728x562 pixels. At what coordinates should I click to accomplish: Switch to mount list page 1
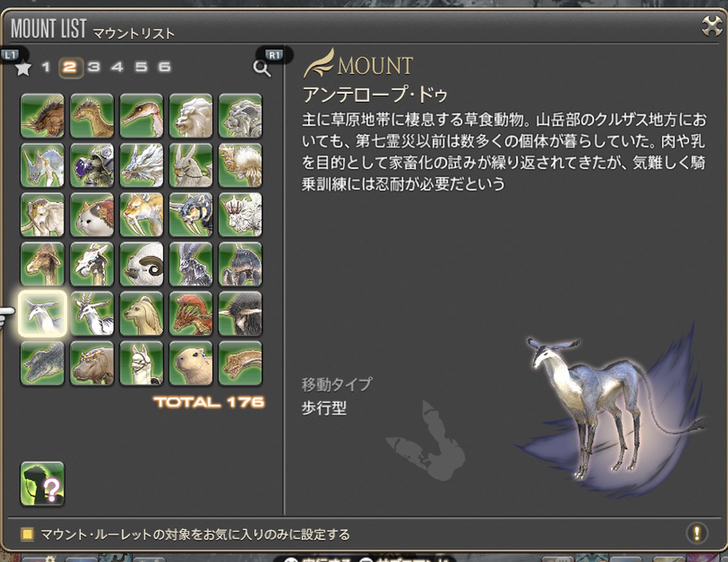coord(46,67)
